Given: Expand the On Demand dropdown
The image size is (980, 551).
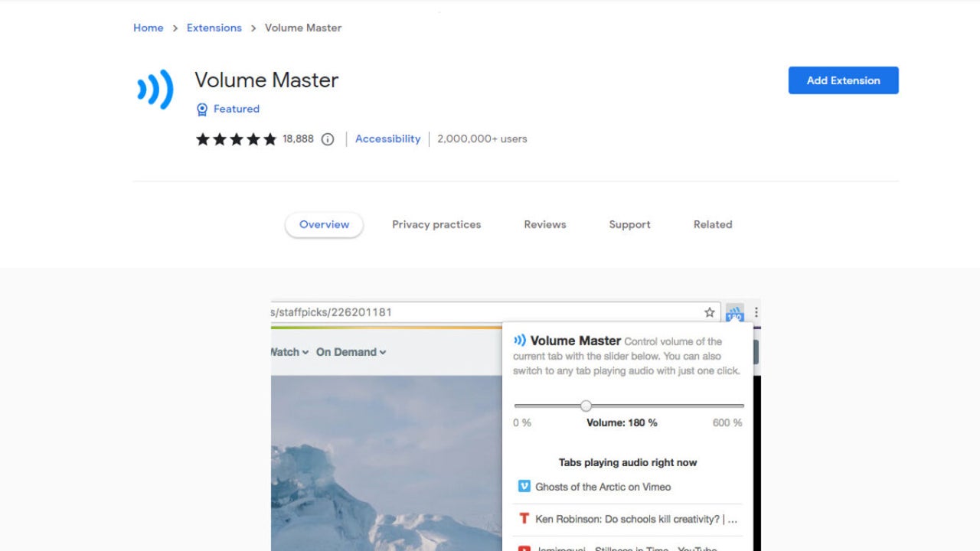Looking at the screenshot, I should tap(351, 352).
